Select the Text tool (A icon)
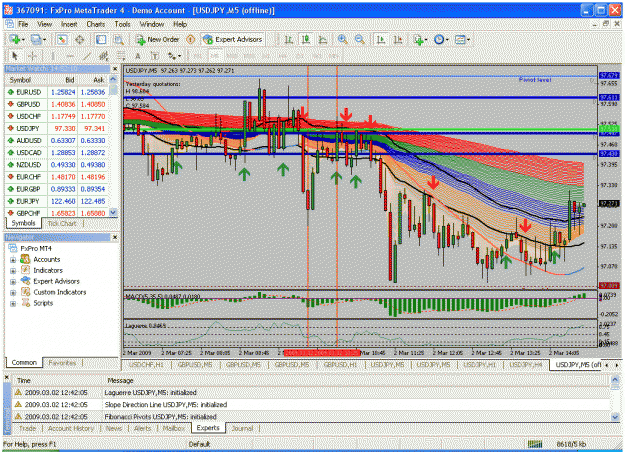625x452 pixels. point(138,56)
